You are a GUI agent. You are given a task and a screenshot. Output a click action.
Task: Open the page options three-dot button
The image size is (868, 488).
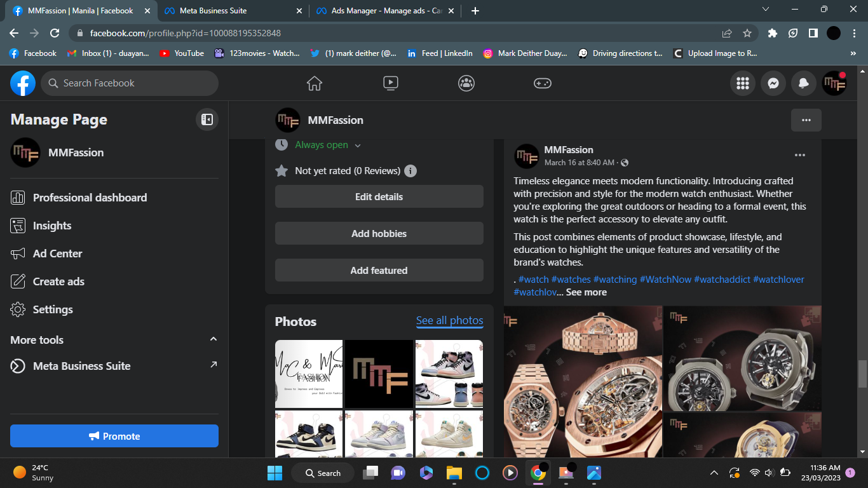(x=806, y=120)
